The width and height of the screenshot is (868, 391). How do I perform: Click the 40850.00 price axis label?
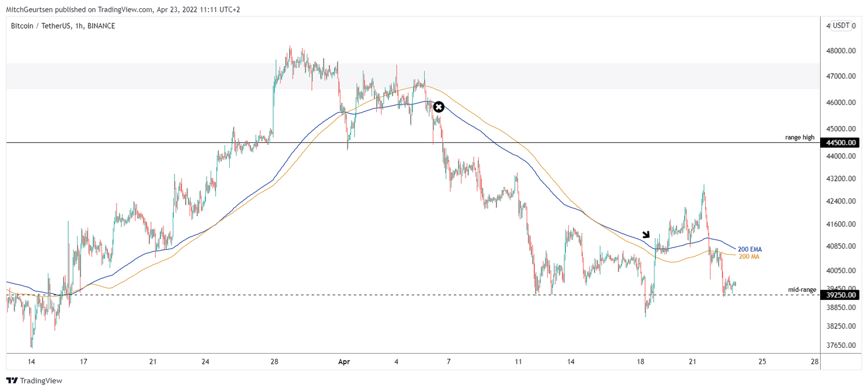tap(841, 246)
